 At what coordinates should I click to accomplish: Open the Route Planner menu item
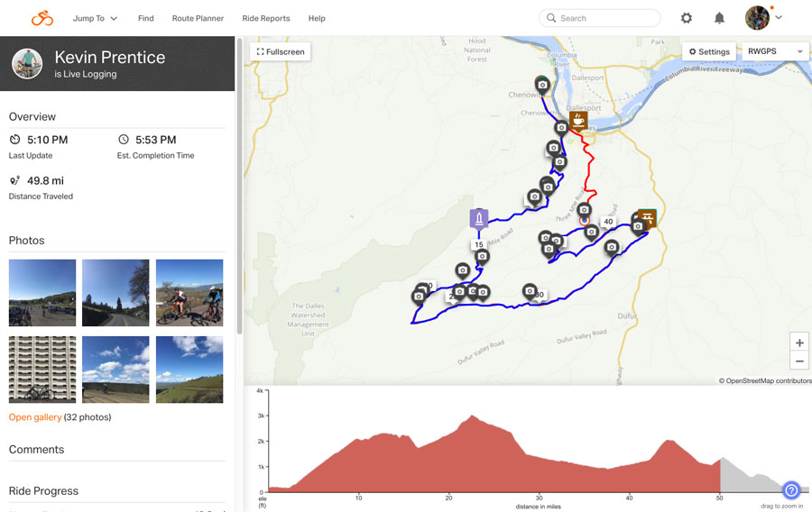(198, 18)
